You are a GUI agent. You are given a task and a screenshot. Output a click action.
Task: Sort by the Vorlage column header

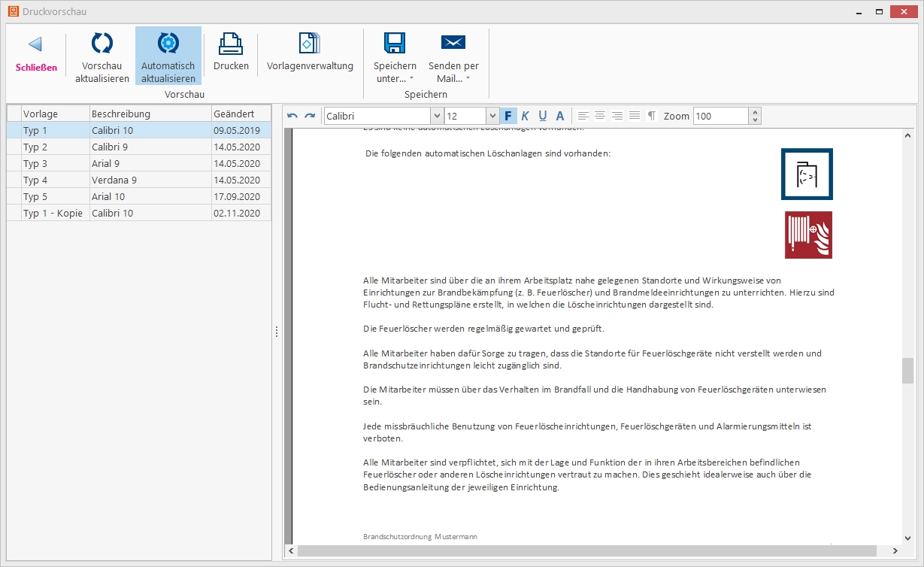tap(55, 114)
